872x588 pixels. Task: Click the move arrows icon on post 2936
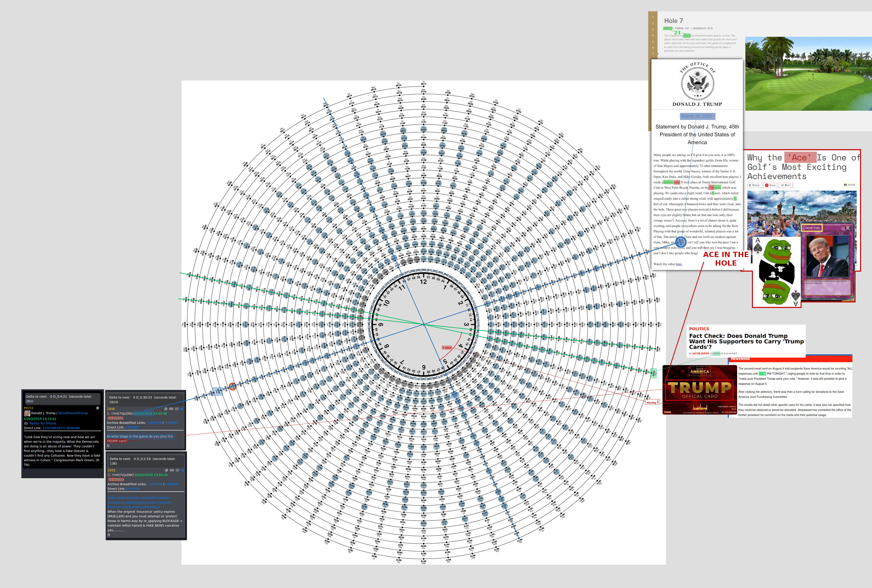coord(182,409)
